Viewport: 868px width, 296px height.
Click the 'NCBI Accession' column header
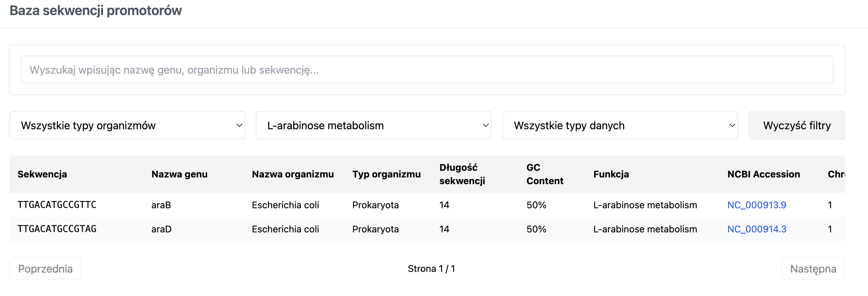click(x=763, y=174)
